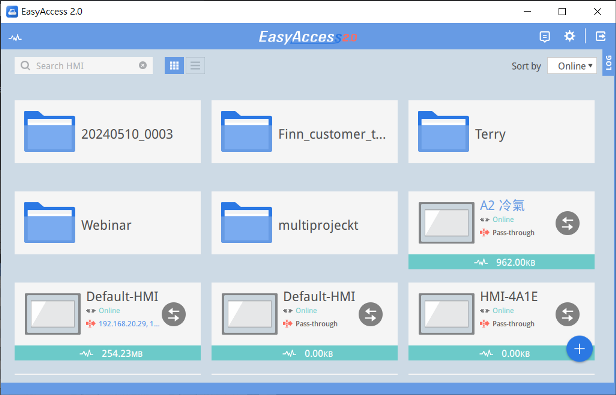The image size is (616, 395).
Task: Maximize the EasyAccess 2.0 window
Action: pos(562,11)
